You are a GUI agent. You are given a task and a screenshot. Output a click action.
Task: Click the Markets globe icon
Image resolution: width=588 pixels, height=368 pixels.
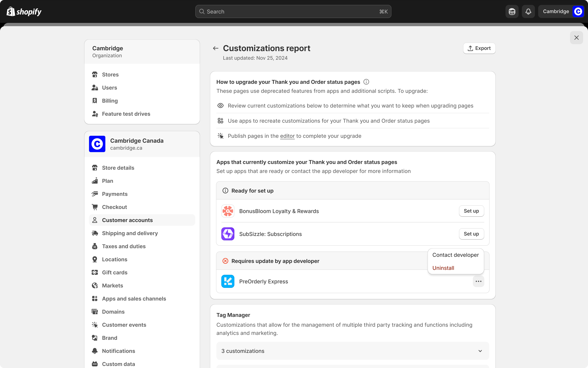(x=95, y=285)
